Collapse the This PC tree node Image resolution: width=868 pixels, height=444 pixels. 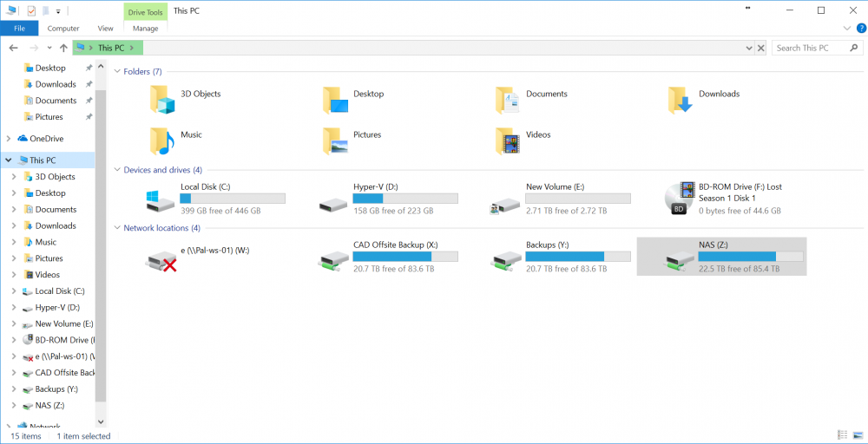pos(9,160)
